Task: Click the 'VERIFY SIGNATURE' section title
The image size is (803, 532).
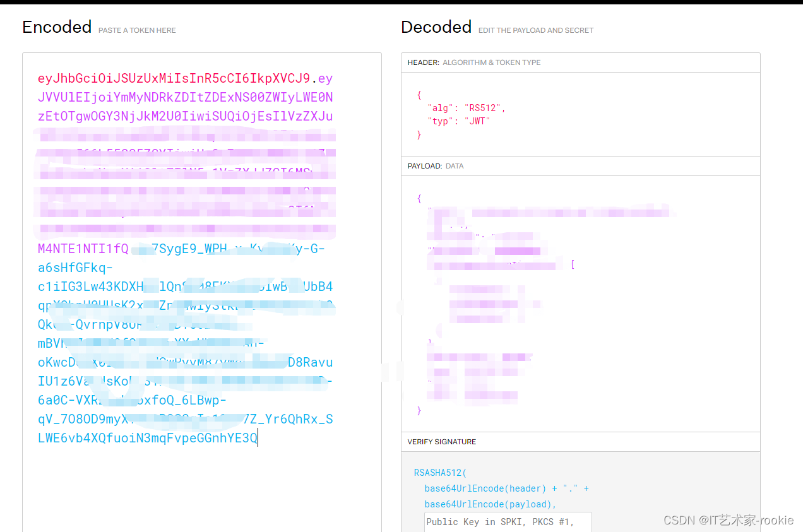Action: 442,442
